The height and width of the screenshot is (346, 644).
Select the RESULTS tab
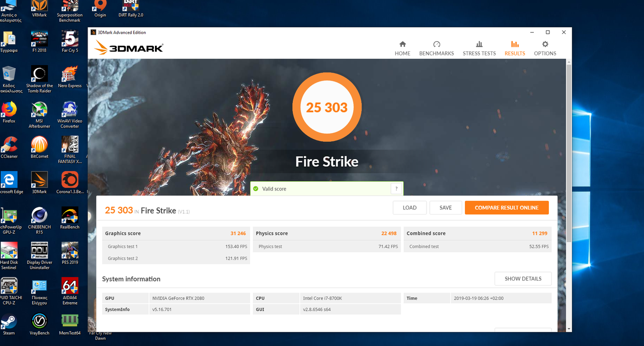(515, 48)
